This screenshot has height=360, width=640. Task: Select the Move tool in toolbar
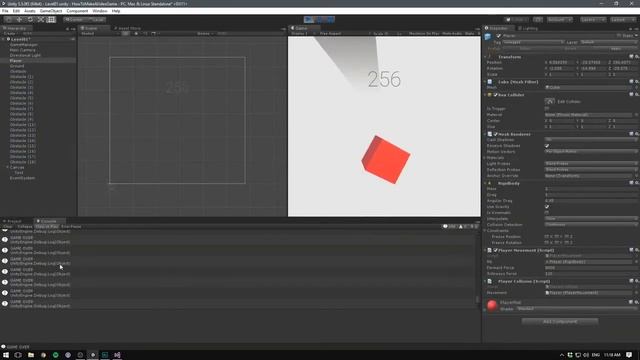pos(19,19)
